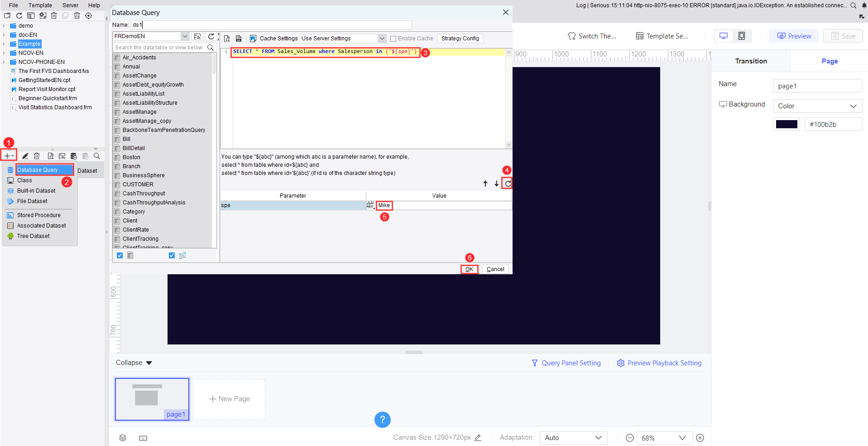Select the page1 thumbnail
Image resolution: width=868 pixels, height=446 pixels.
152,399
